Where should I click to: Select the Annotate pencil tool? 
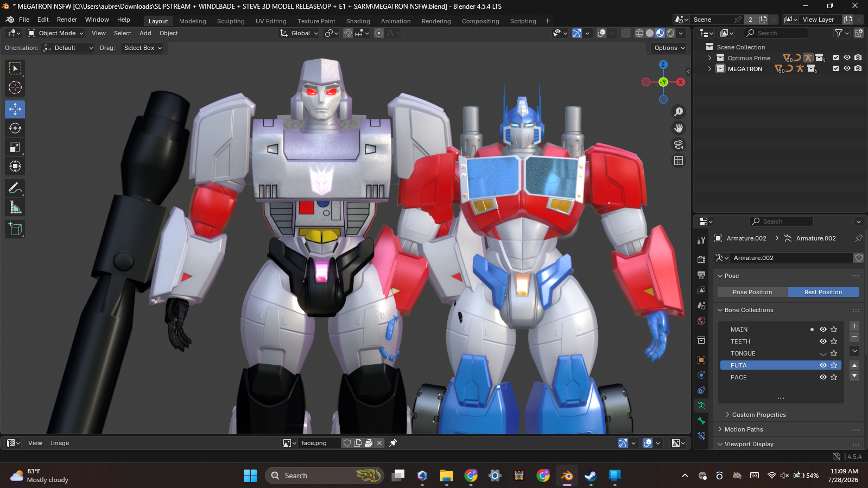pyautogui.click(x=15, y=188)
